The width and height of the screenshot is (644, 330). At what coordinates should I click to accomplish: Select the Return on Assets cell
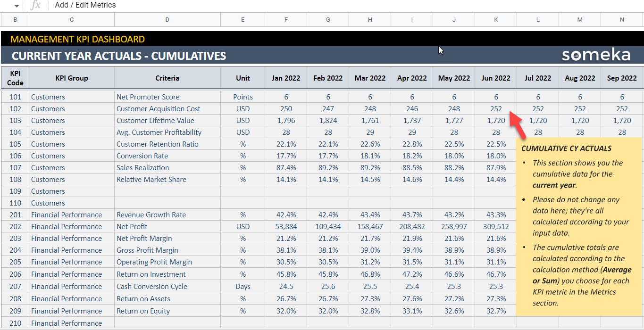pos(167,298)
